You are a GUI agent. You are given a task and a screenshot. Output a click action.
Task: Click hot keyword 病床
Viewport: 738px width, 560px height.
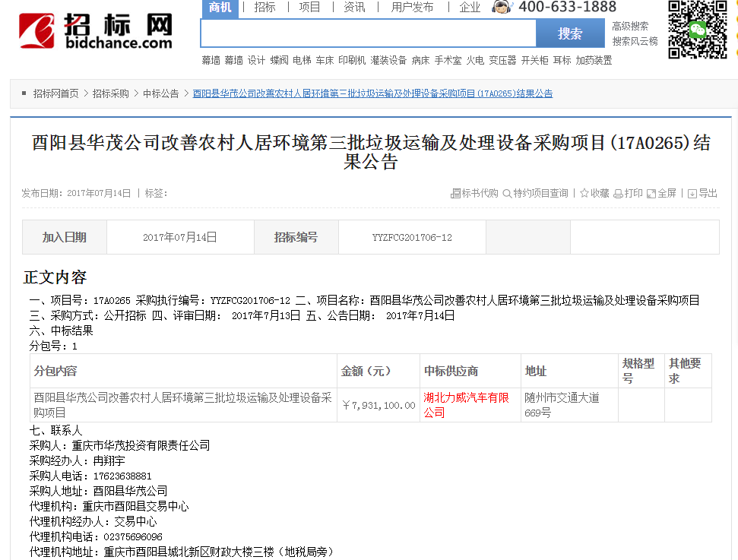click(x=420, y=60)
